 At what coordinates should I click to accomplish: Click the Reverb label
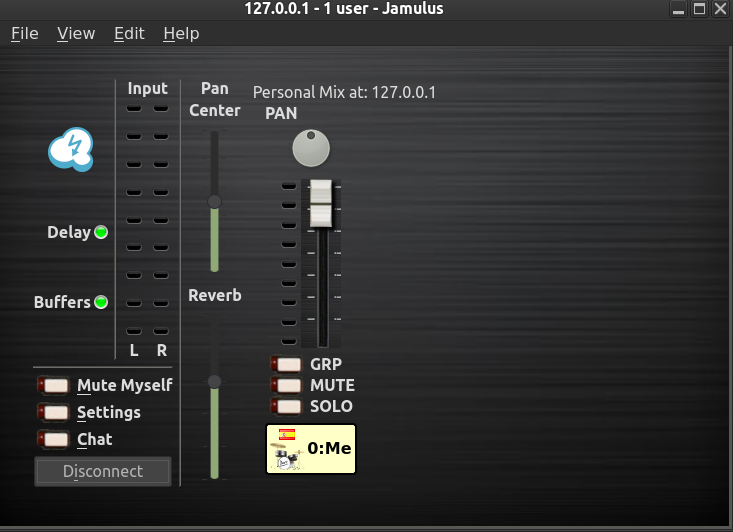[215, 295]
